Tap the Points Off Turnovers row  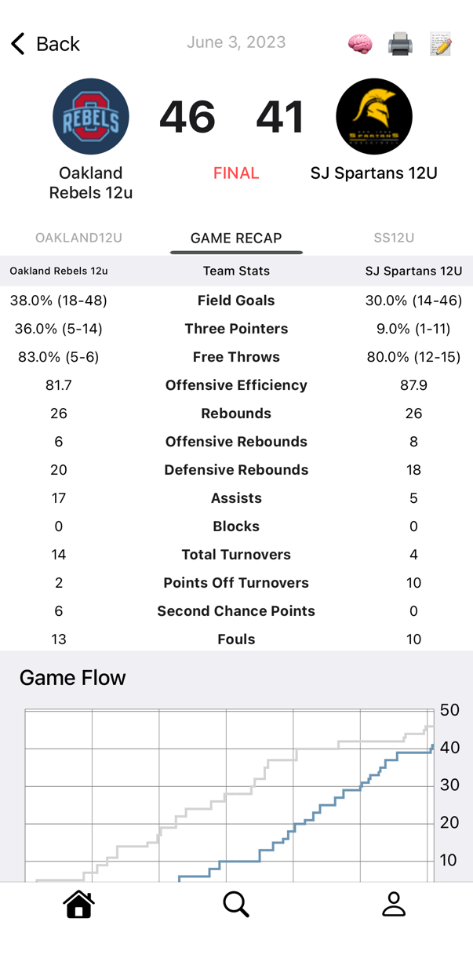click(236, 583)
